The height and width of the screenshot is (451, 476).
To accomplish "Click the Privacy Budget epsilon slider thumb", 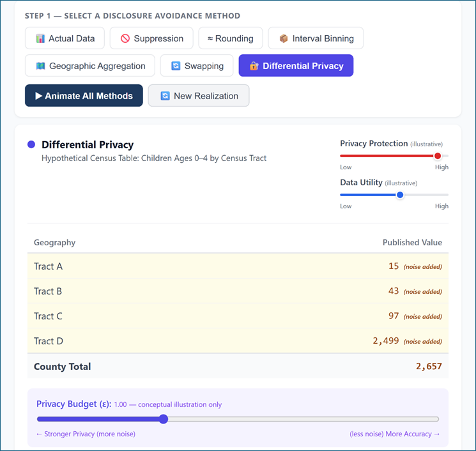I will click(x=164, y=419).
